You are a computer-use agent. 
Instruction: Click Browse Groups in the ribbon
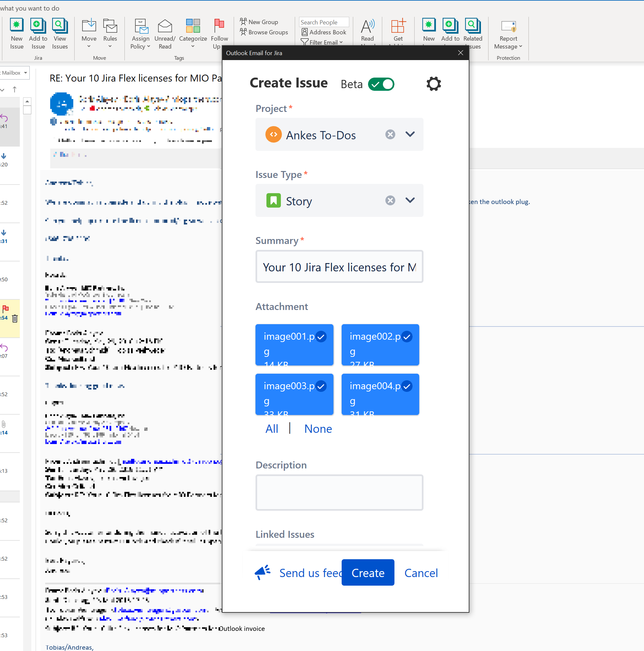coord(264,32)
